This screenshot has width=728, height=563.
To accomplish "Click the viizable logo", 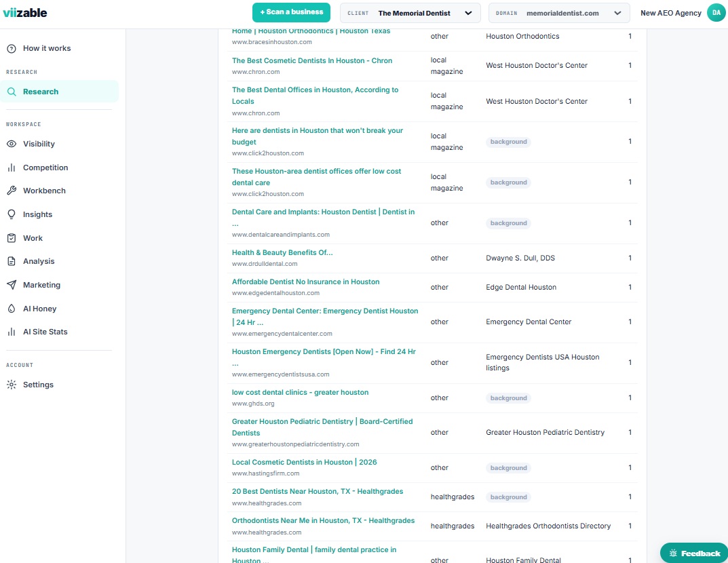I will coord(25,12).
